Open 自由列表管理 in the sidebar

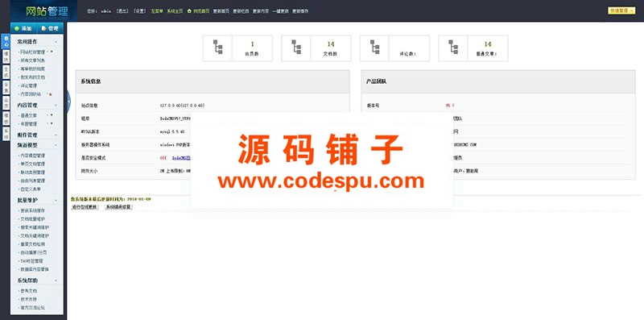(x=32, y=181)
